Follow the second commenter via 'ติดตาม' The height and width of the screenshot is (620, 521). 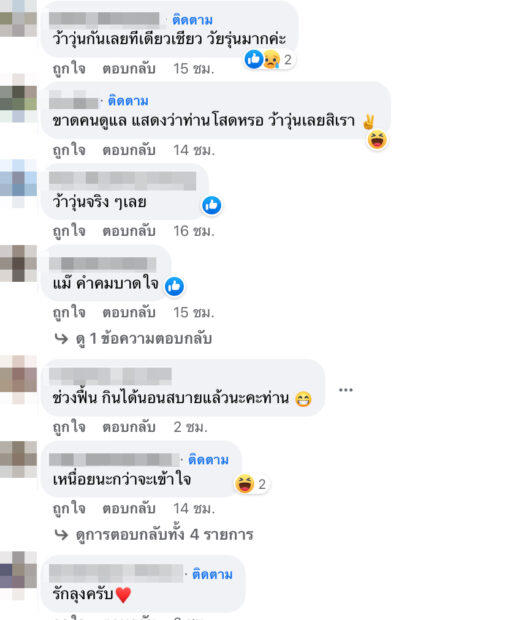click(x=128, y=101)
